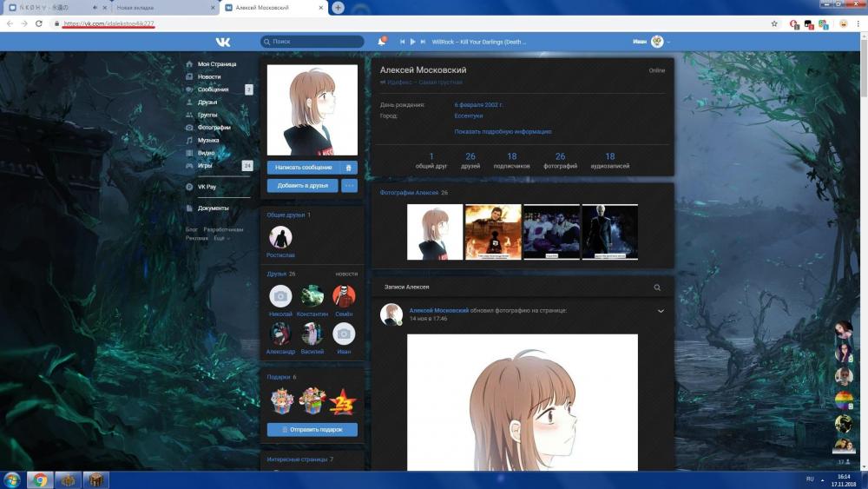Open a new browser tab
The height and width of the screenshot is (489, 868).
pyautogui.click(x=338, y=8)
